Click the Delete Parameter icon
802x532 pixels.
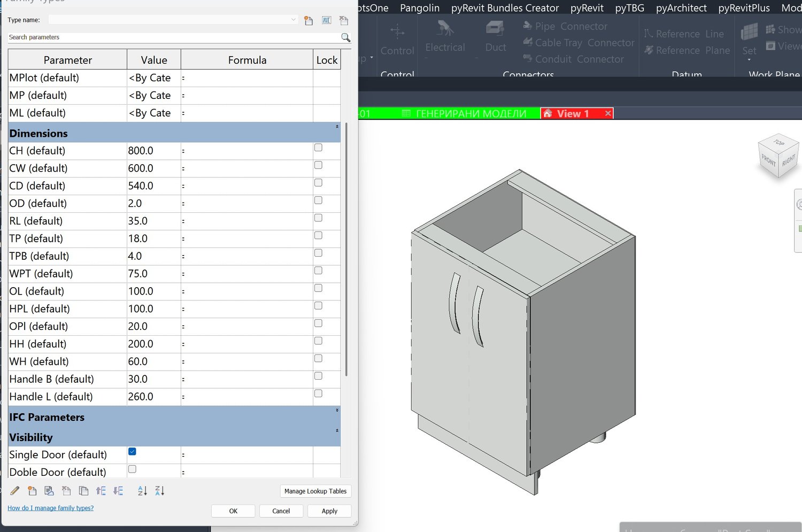(x=66, y=490)
